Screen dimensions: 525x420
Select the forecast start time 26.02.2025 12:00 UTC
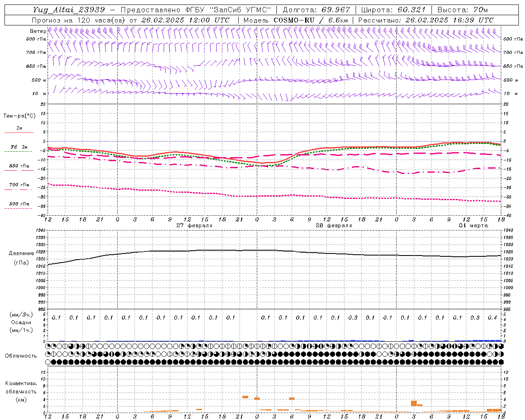[x=185, y=20]
